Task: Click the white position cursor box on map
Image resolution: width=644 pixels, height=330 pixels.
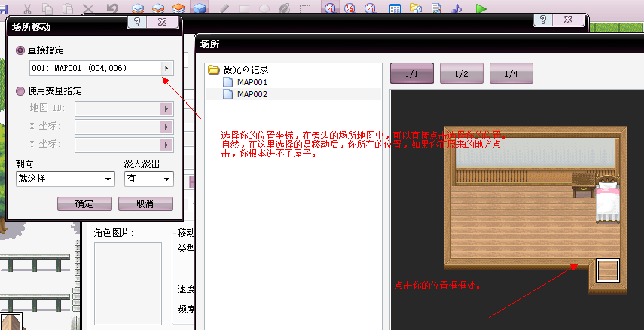Action: [607, 270]
